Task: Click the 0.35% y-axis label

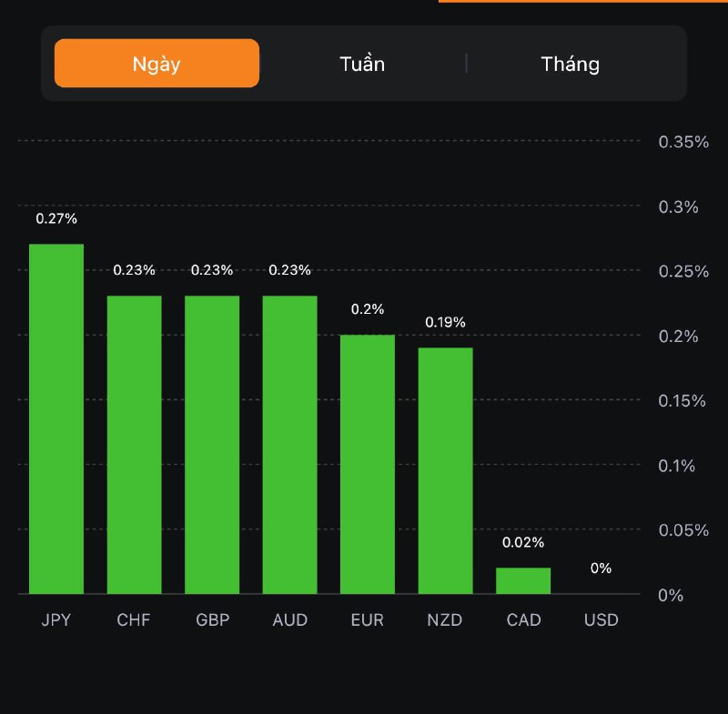Action: point(682,142)
